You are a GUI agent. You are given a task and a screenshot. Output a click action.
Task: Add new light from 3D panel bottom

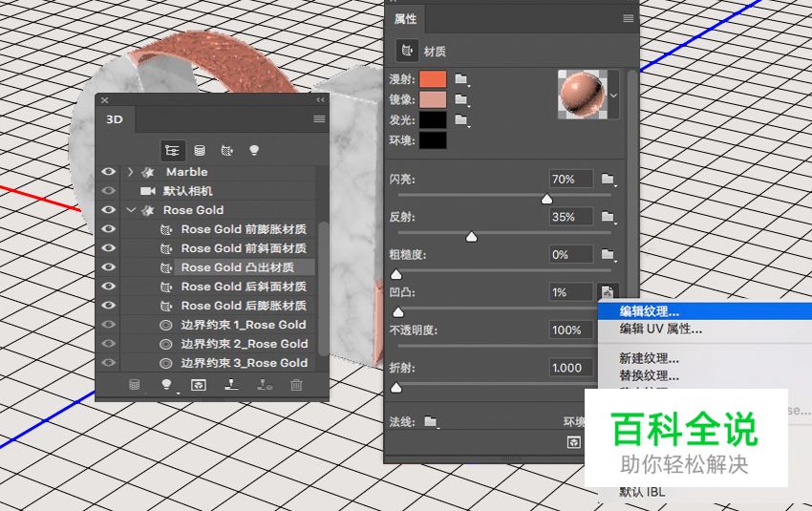coord(167,385)
